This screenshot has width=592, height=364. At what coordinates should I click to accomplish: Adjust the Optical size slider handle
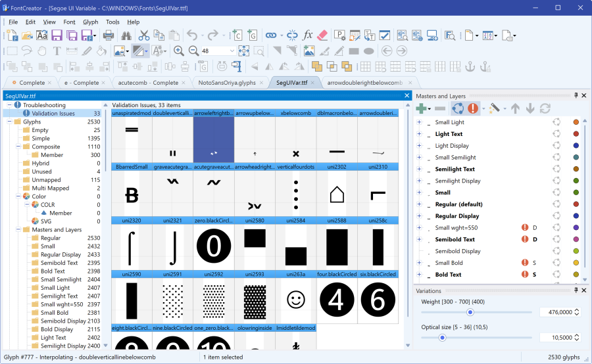coord(442,338)
